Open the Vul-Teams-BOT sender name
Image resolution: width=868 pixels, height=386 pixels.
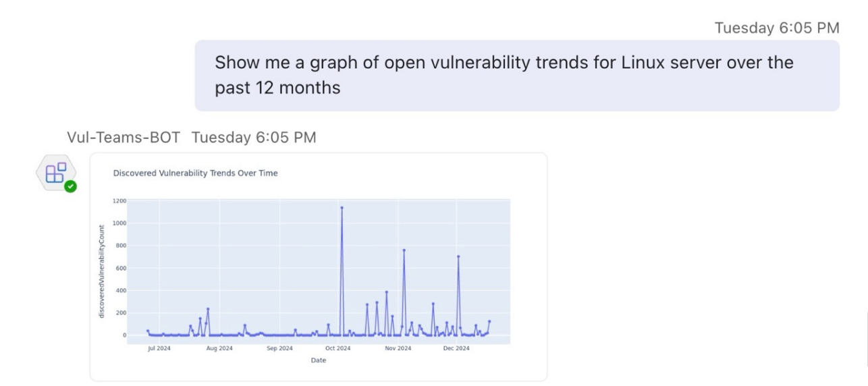[x=124, y=138]
